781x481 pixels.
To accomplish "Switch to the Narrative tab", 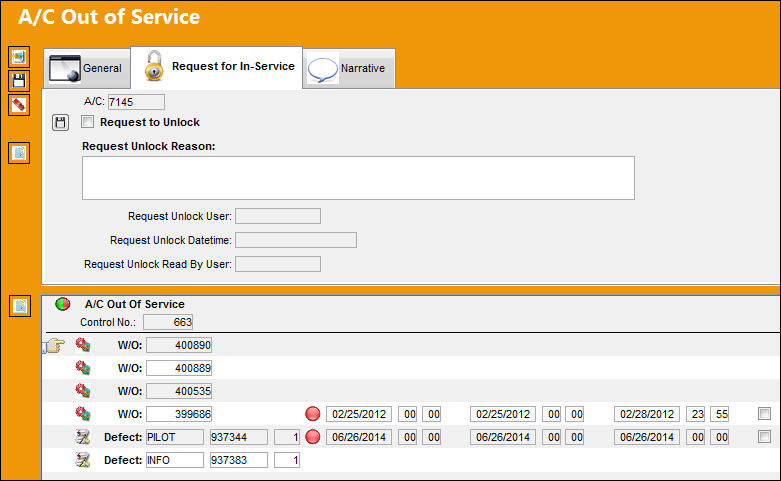I will click(x=349, y=69).
